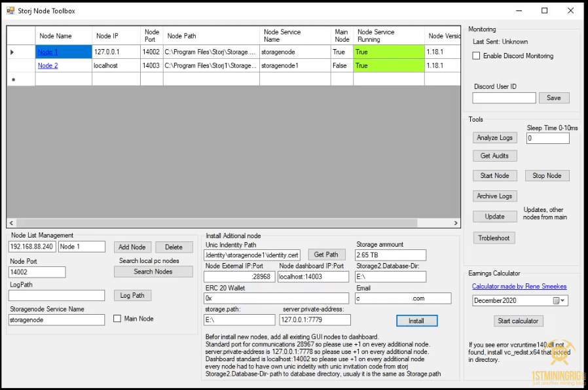The height and width of the screenshot is (390, 588).
Task: Click the Update button
Action: point(494,217)
